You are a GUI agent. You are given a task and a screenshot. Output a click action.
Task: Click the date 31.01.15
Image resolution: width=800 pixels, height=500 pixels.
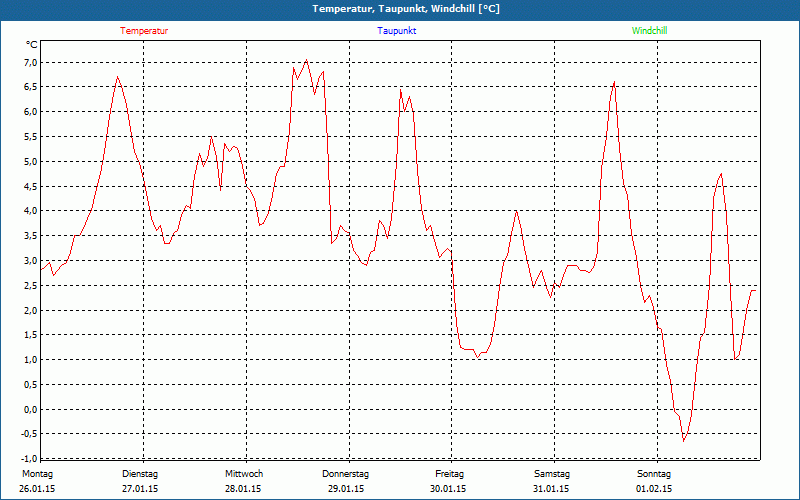551,489
